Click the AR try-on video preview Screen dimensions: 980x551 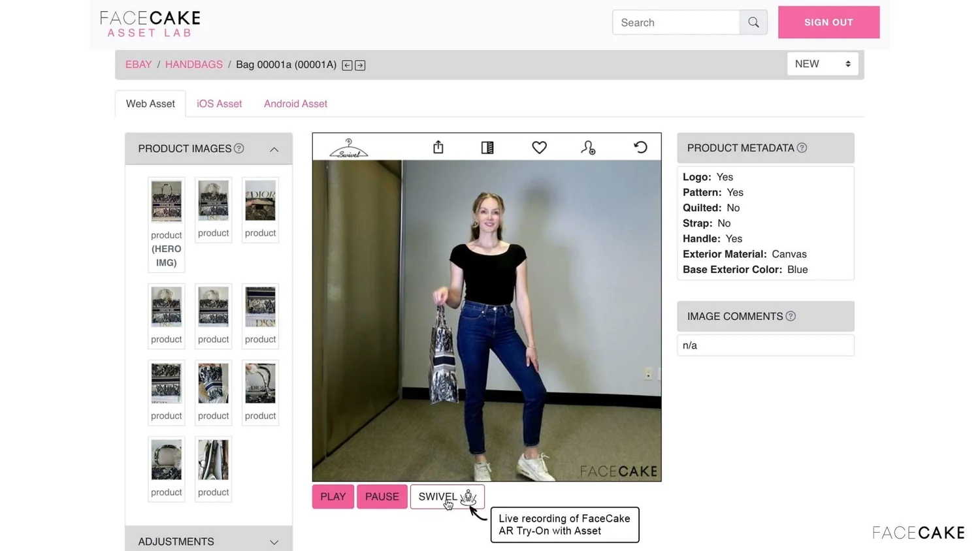click(487, 321)
